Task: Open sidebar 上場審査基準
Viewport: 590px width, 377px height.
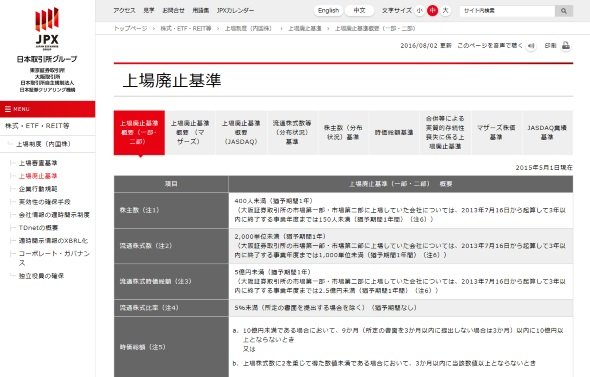Action: pyautogui.click(x=38, y=163)
